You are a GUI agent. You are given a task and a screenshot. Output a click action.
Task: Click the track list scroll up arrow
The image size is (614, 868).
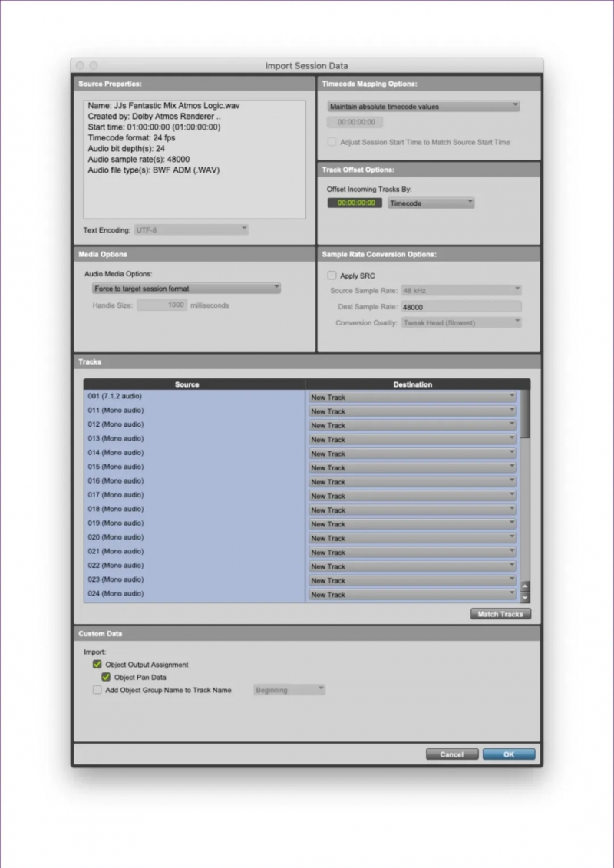coord(526,586)
